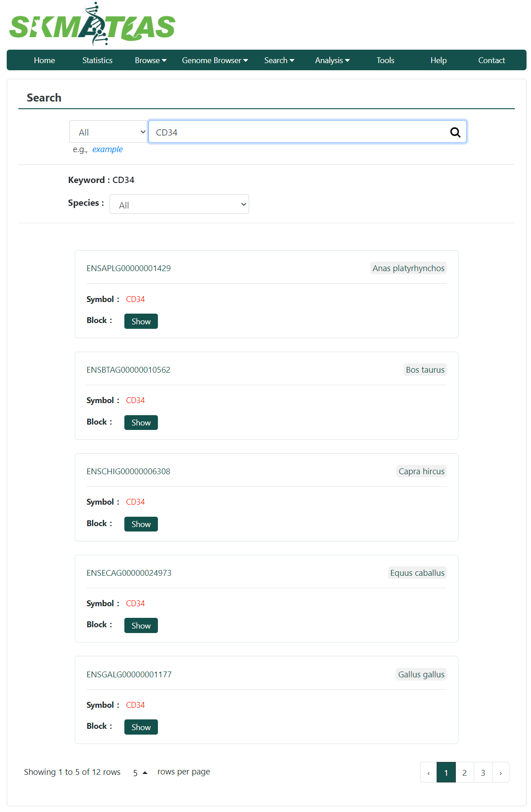
Task: Select page 3 of results
Action: tap(483, 773)
